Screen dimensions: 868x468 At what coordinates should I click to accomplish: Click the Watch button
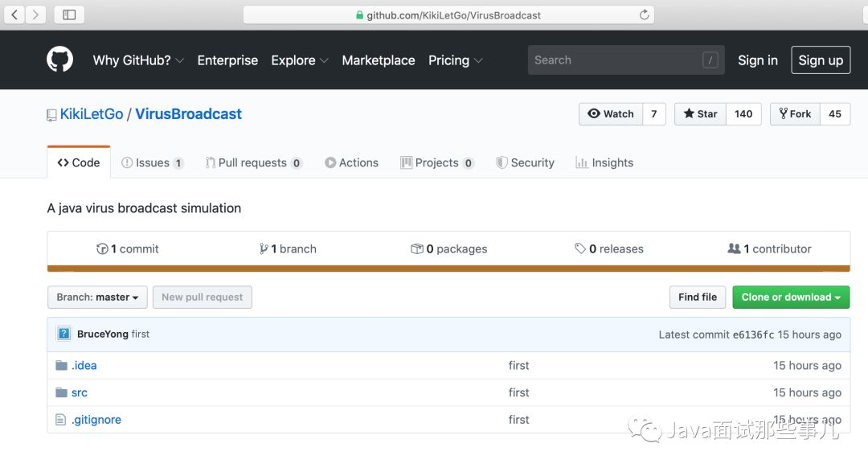click(611, 113)
